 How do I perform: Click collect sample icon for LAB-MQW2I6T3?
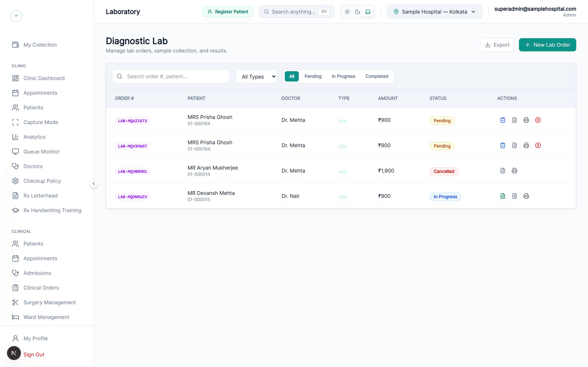tap(503, 120)
